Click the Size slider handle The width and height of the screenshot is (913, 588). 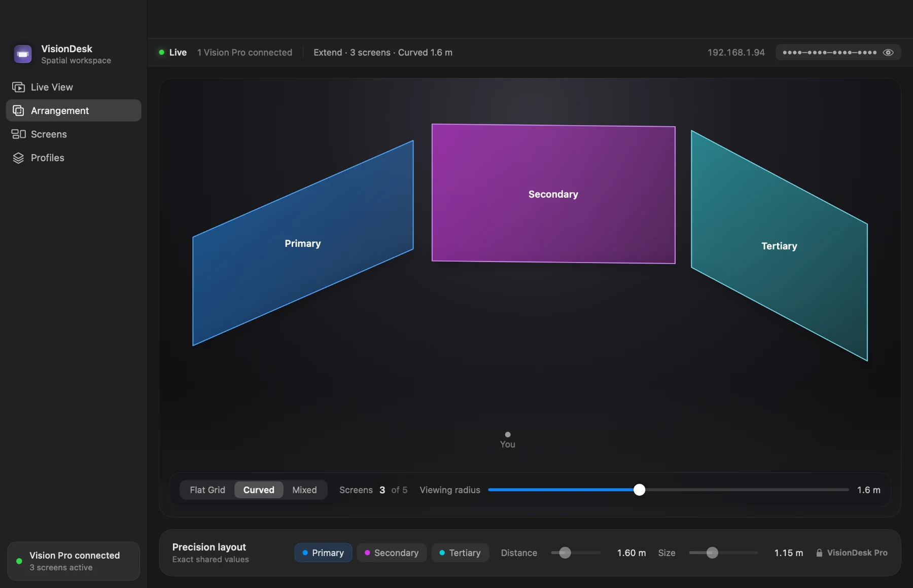[712, 553]
